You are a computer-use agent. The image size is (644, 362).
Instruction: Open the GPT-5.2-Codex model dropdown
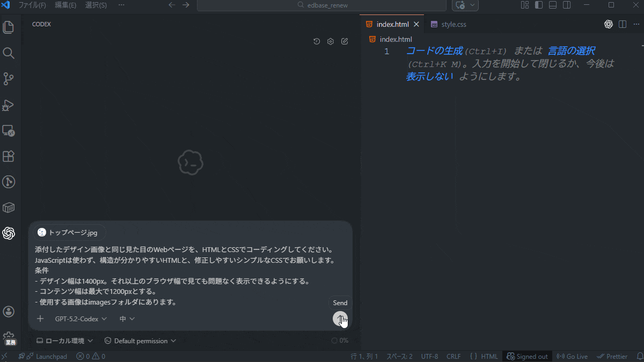pos(80,319)
